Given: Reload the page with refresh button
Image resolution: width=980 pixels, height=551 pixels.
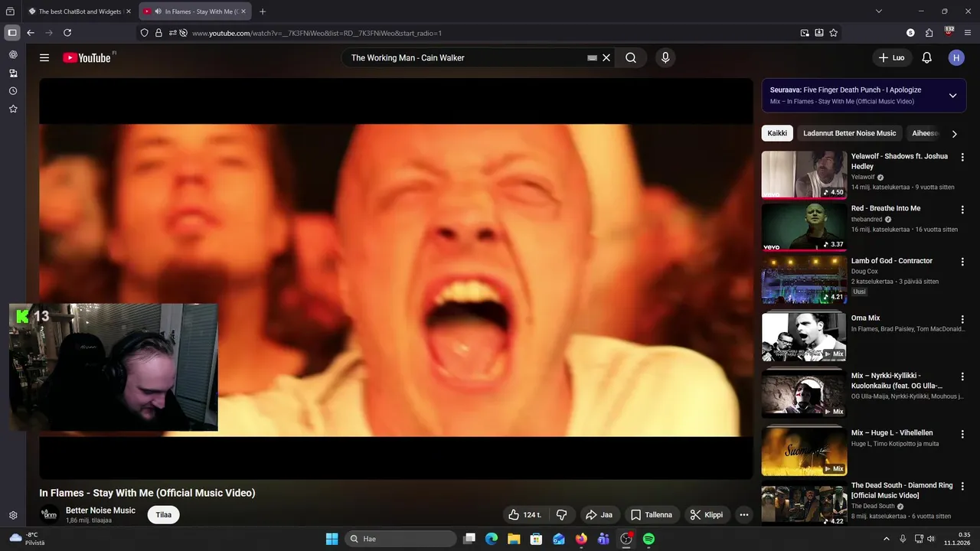Looking at the screenshot, I should (x=67, y=33).
